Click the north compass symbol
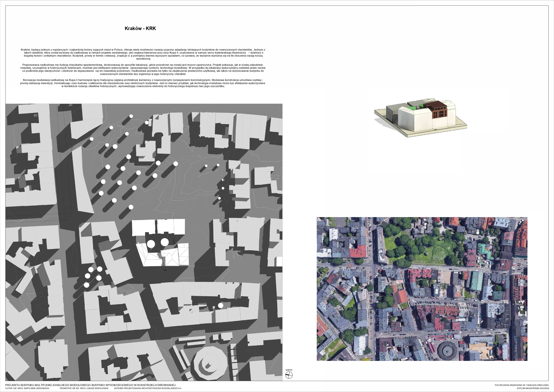 point(289,375)
